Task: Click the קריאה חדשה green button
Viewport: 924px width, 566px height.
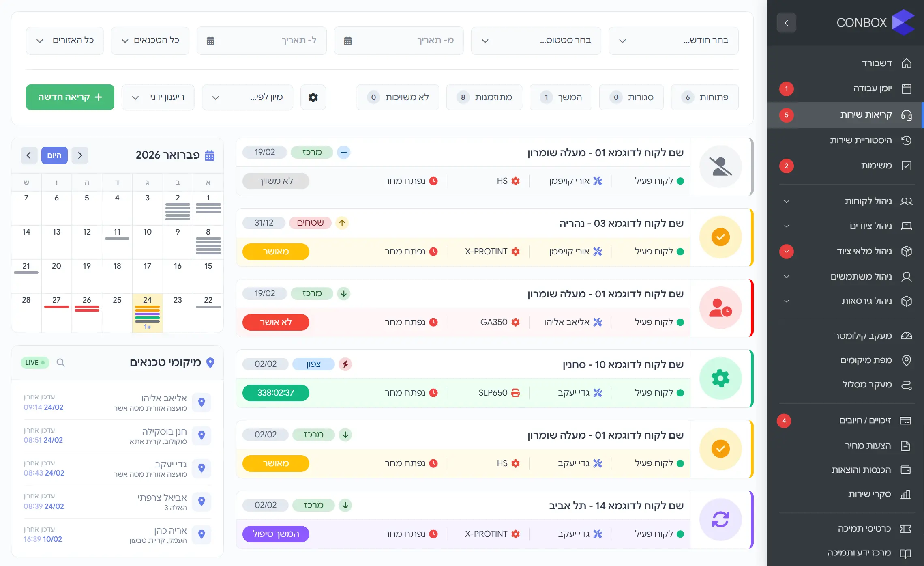Action: coord(70,97)
